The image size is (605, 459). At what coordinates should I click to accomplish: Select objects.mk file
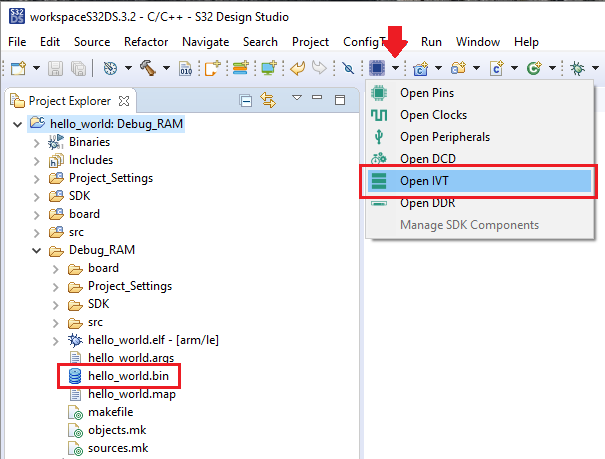(107, 430)
